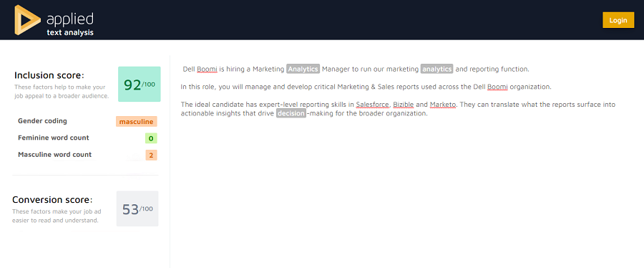Click the feminine word count value 0
The image size is (644, 268).
[151, 138]
